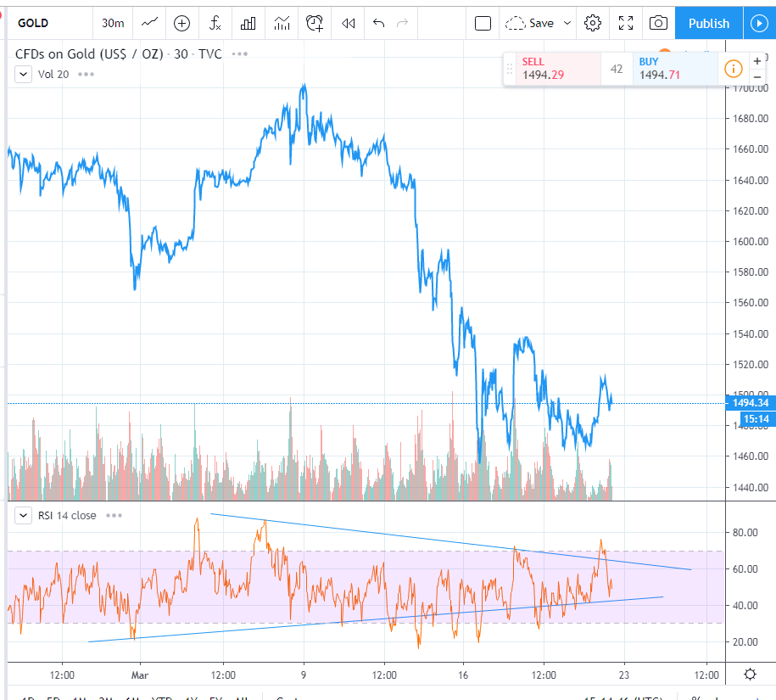Collapse the Vol 20 indicator legend

pyautogui.click(x=23, y=75)
